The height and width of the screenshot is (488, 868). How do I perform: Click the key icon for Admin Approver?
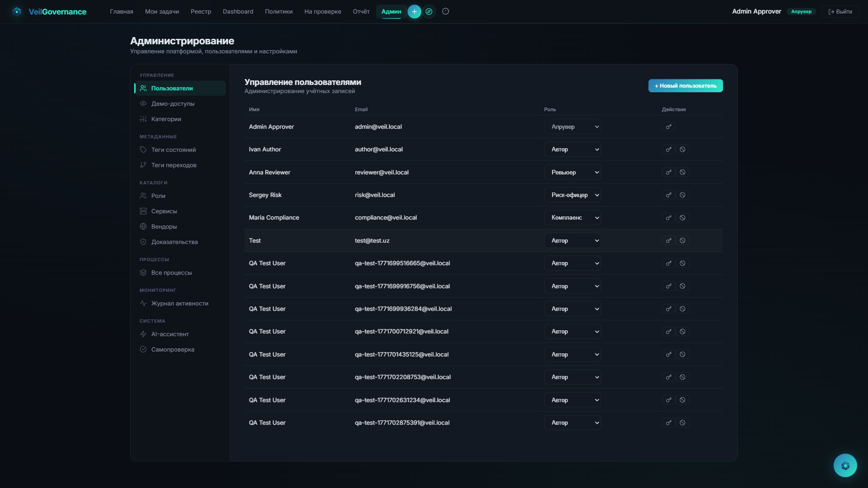click(x=669, y=127)
